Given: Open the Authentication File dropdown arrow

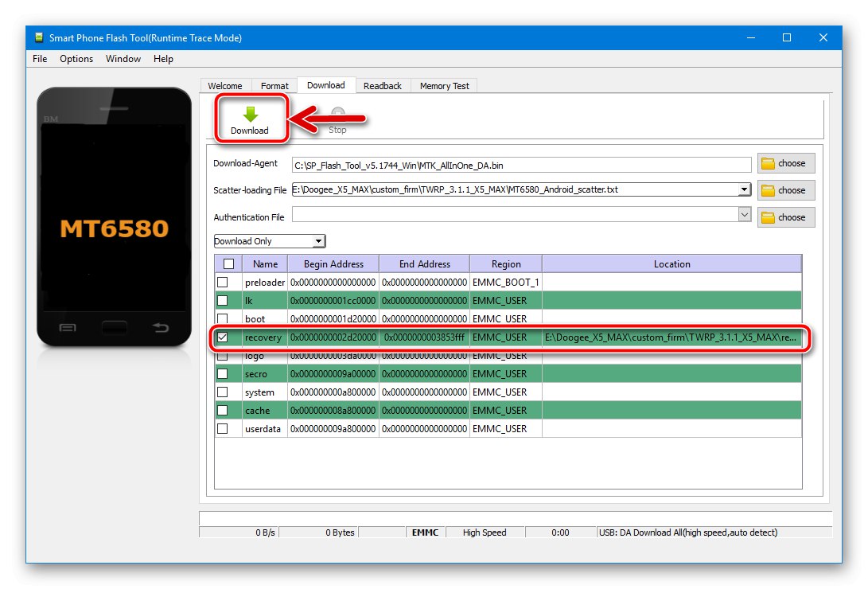Looking at the screenshot, I should (745, 213).
